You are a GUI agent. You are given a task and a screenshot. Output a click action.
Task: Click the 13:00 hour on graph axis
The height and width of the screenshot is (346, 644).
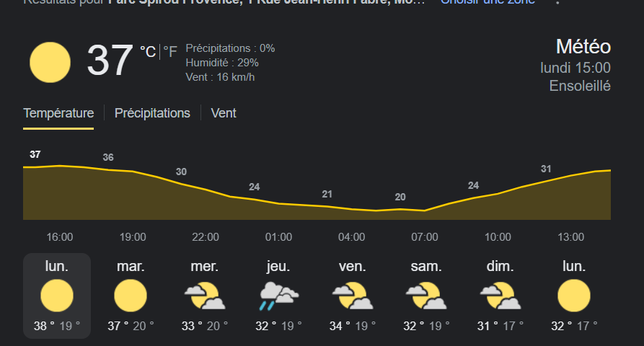(571, 237)
